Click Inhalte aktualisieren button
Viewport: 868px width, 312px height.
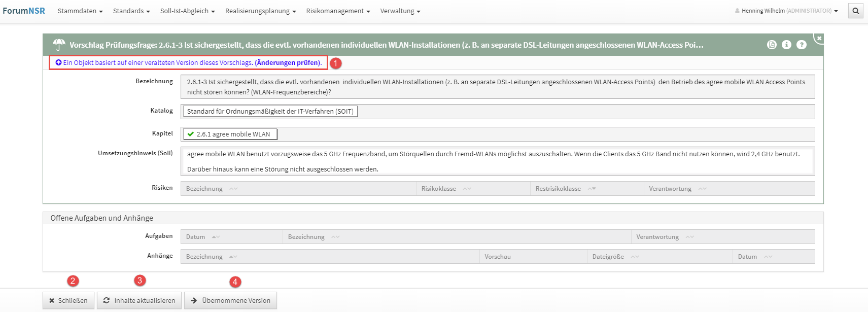(140, 300)
